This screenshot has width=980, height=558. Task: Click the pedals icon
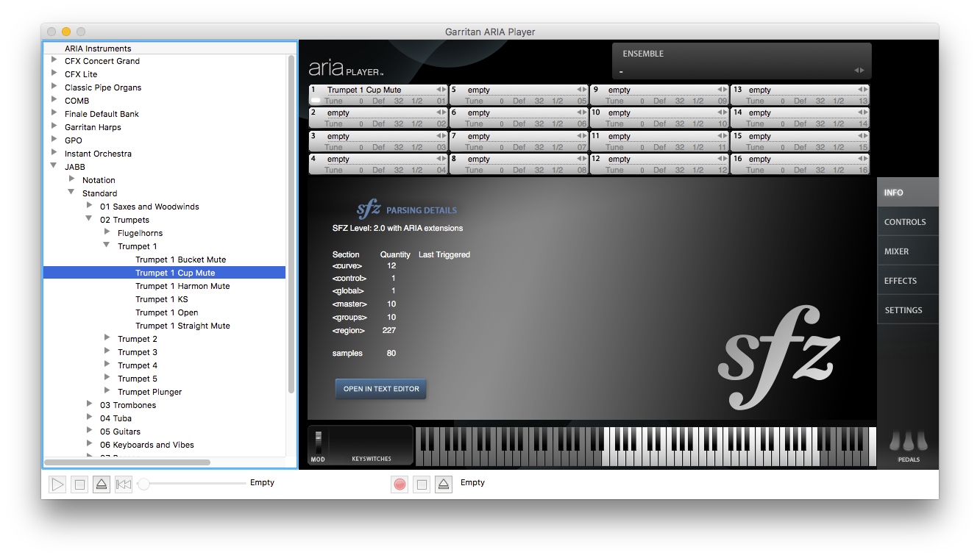coord(909,442)
